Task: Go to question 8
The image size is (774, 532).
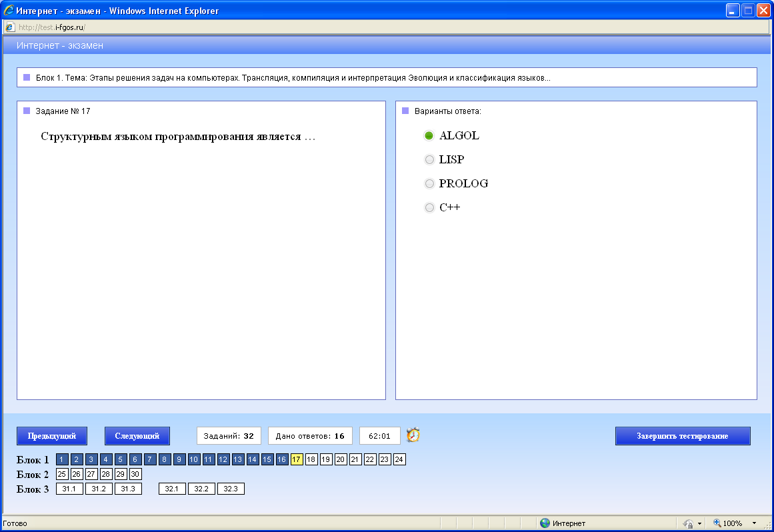Action: (x=165, y=459)
